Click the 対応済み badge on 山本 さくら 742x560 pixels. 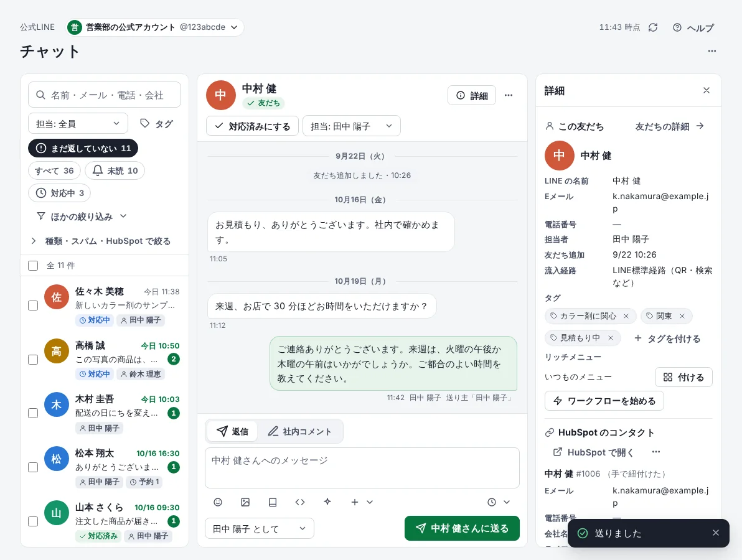(98, 535)
